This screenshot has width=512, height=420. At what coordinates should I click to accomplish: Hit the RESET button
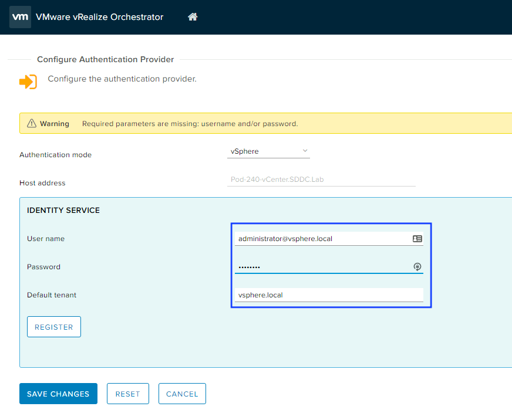[127, 394]
